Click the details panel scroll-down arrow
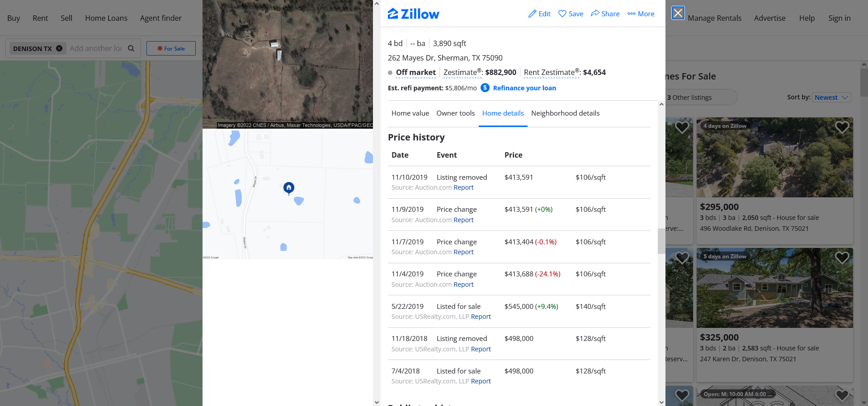Viewport: 868px width, 406px height. point(661,402)
